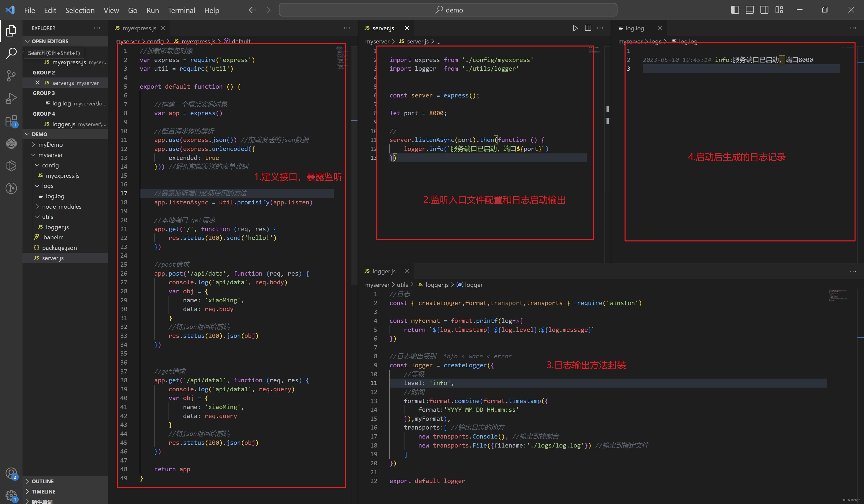The image size is (864, 504).
Task: Open the Source Control view
Action: coord(11,76)
